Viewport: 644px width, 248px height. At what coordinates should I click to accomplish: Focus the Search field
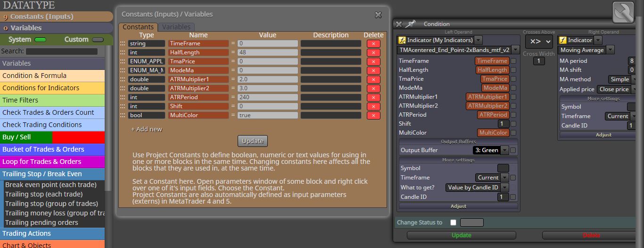coord(62,51)
